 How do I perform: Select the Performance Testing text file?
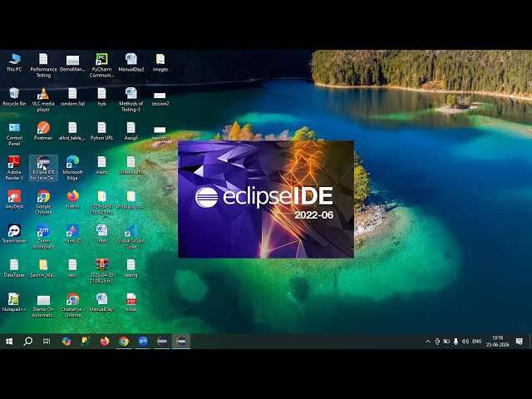pyautogui.click(x=43, y=66)
